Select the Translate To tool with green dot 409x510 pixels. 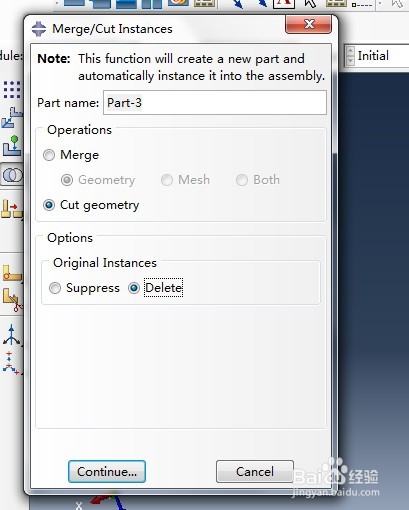(12, 146)
